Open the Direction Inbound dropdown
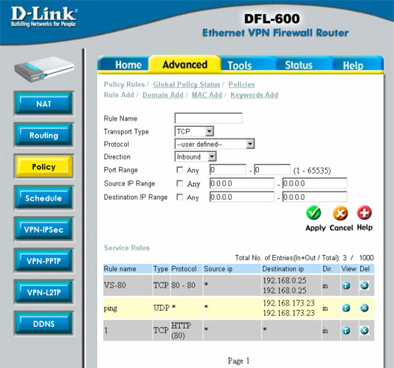 tap(196, 156)
